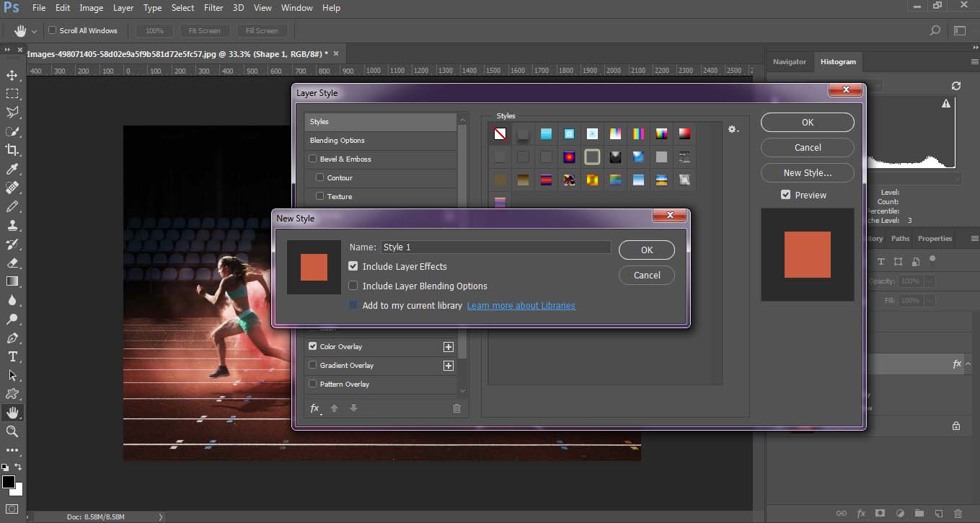
Task: Click the plus button beside Gradient Overlay
Action: coord(449,366)
